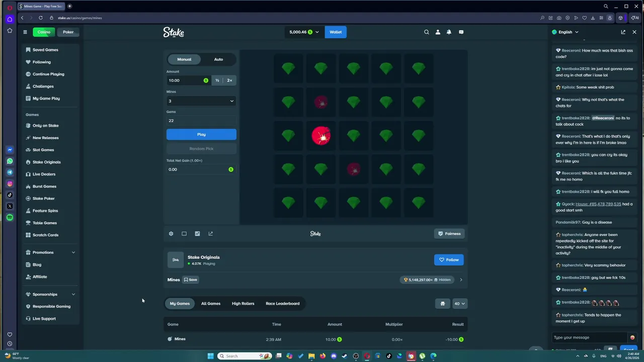Click the large exploded mine tile
The height and width of the screenshot is (362, 644).
click(x=321, y=136)
